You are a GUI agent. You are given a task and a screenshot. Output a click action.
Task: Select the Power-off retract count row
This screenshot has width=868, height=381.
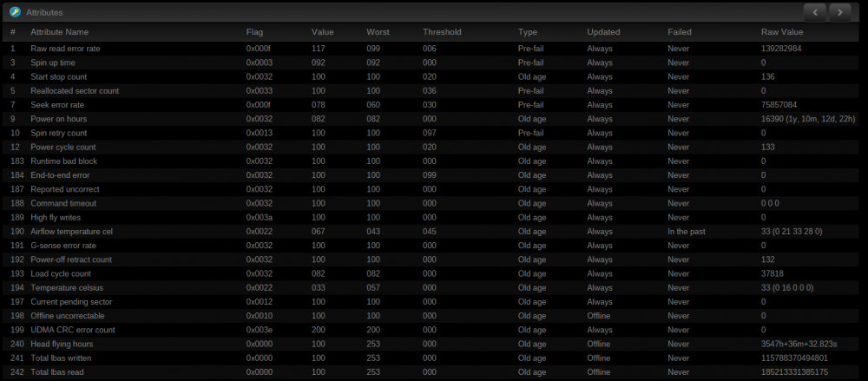tap(431, 259)
